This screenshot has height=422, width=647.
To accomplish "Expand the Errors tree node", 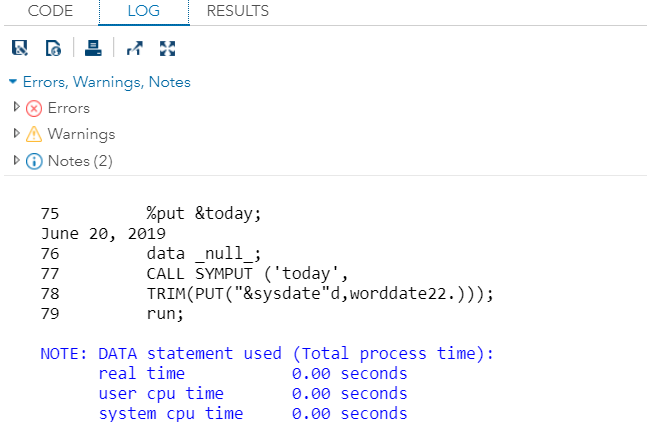I will (17, 107).
